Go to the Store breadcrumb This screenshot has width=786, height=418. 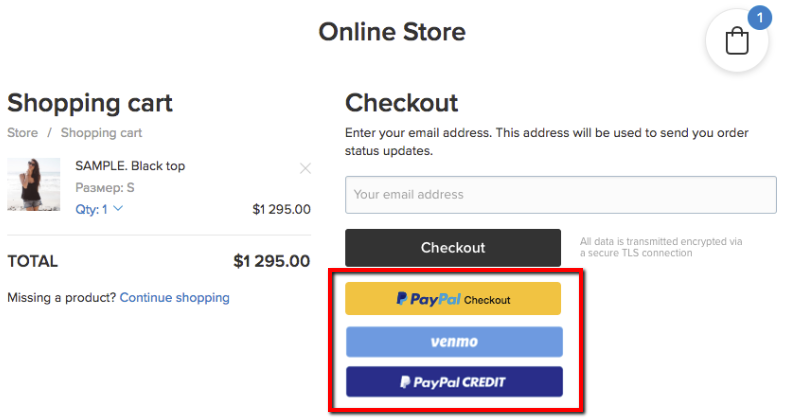click(23, 133)
